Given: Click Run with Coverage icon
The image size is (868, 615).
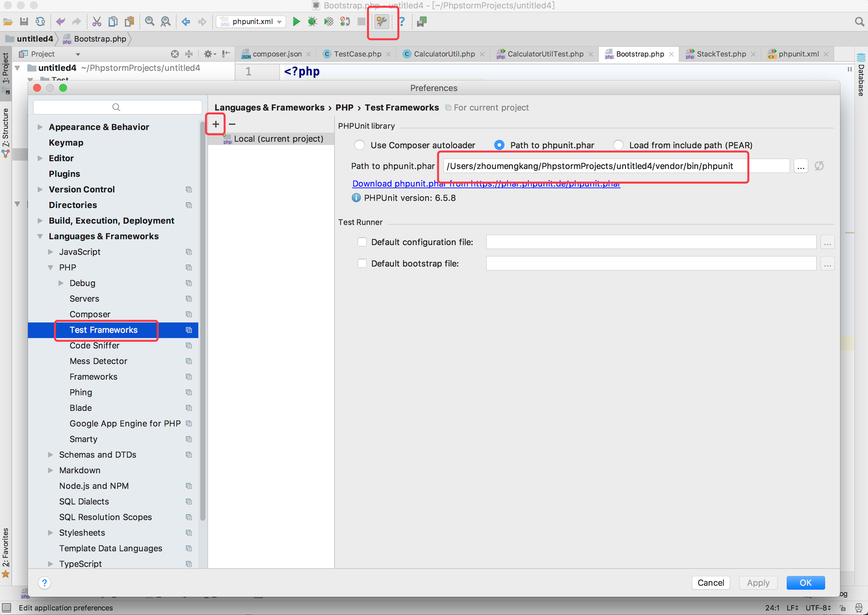Looking at the screenshot, I should point(329,21).
